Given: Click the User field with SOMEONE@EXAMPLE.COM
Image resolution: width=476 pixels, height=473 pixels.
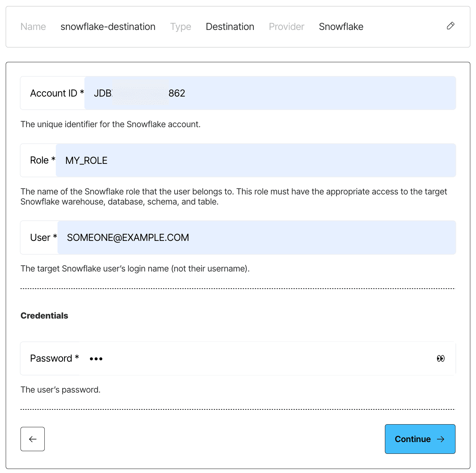Looking at the screenshot, I should [256, 238].
